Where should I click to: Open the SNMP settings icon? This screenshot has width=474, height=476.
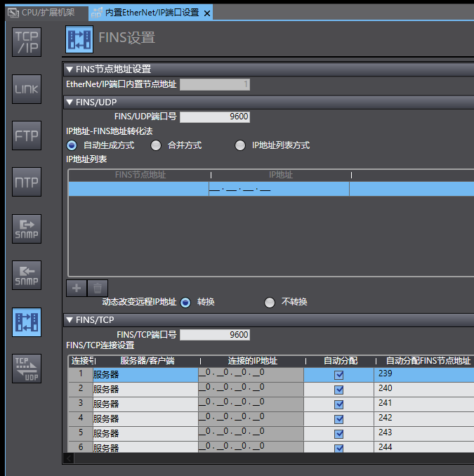point(27,228)
